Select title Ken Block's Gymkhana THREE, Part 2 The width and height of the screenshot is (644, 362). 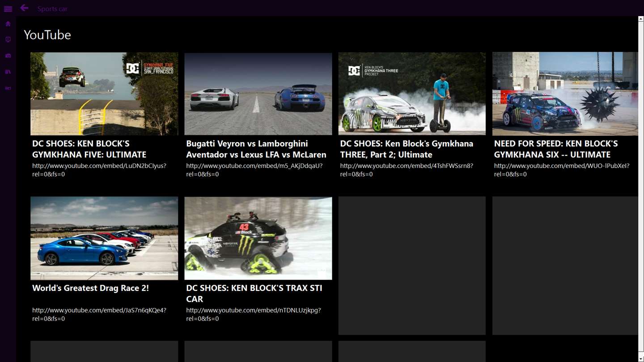[407, 149]
